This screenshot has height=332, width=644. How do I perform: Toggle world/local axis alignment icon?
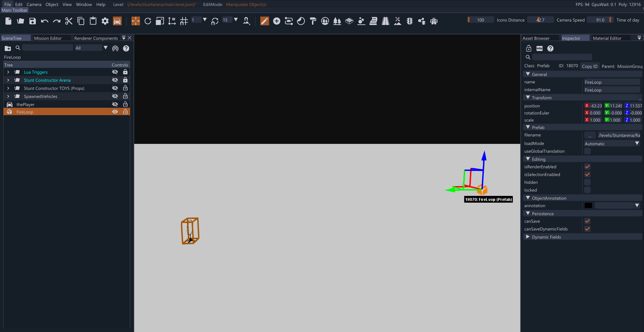coord(172,21)
